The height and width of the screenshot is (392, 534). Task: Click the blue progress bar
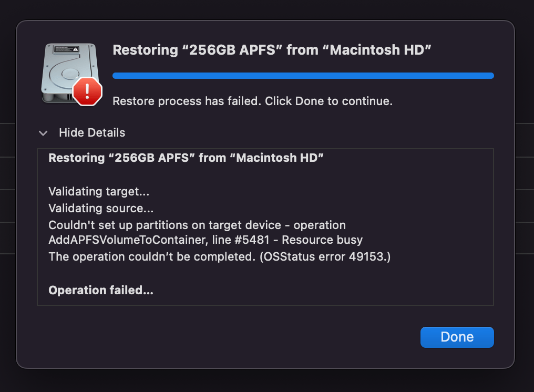tap(303, 75)
